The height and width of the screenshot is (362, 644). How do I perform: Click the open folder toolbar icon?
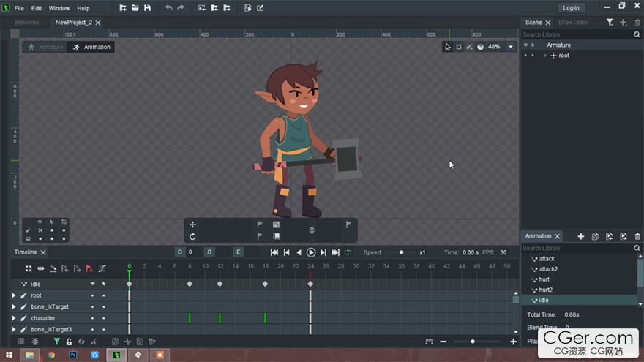135,8
